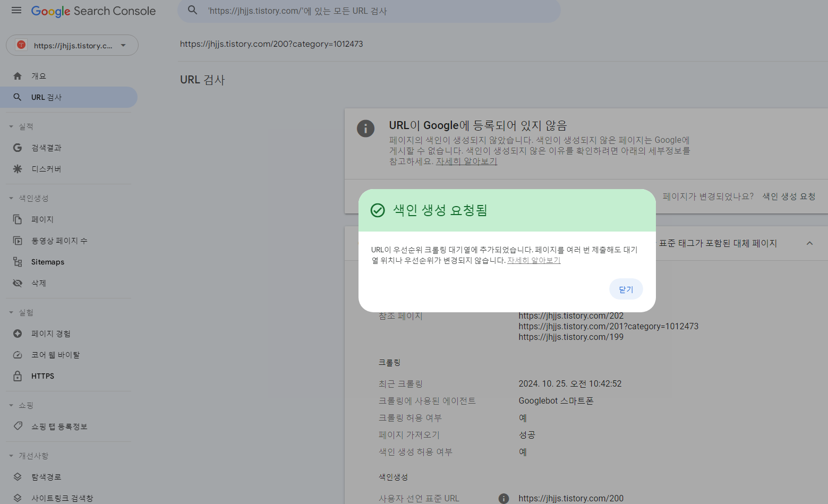Click the plus-circle icon for 페이지 경험
Image resolution: width=828 pixels, height=504 pixels.
tap(18, 334)
